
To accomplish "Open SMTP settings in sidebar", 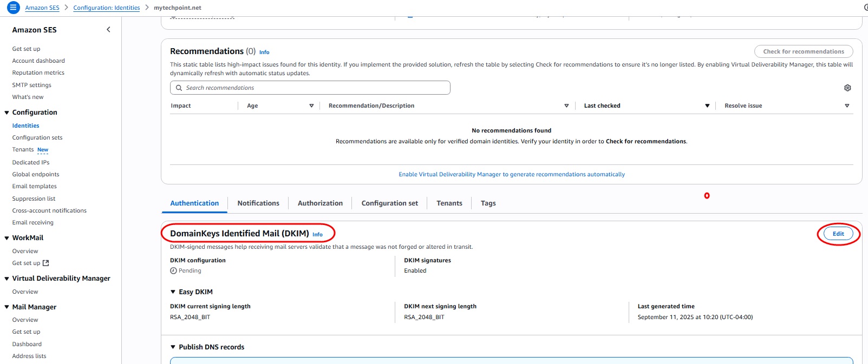I will 31,85.
